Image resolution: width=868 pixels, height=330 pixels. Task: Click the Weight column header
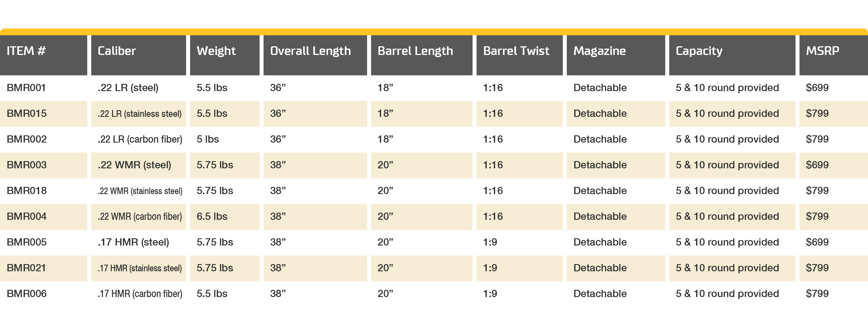point(225,55)
